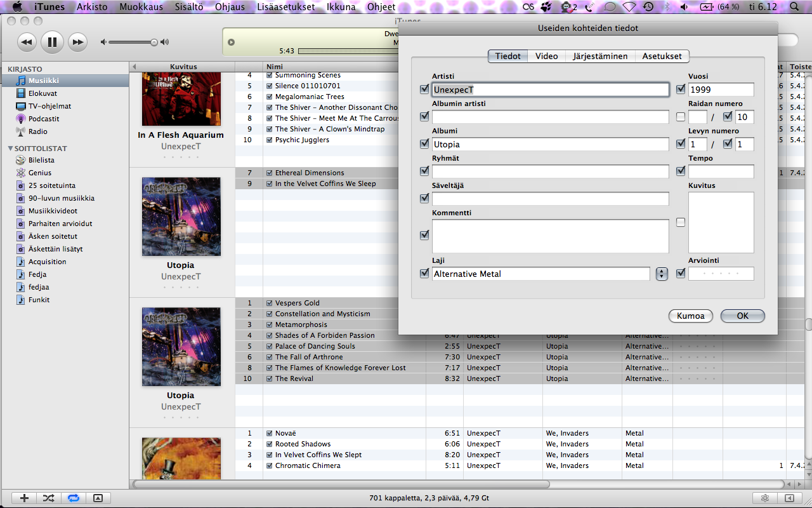Screen dimensions: 812x508
Task: Open the Muokkaus menu
Action: coord(141,7)
